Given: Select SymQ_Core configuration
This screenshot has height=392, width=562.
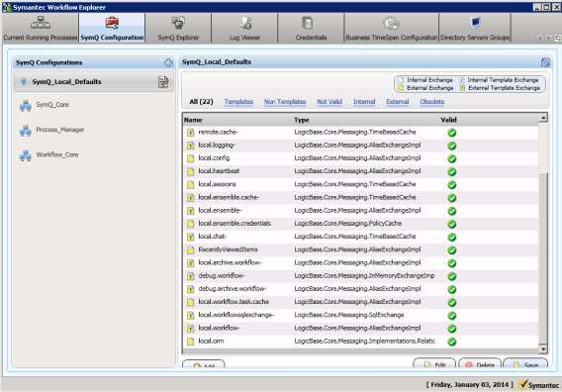Looking at the screenshot, I should [52, 105].
